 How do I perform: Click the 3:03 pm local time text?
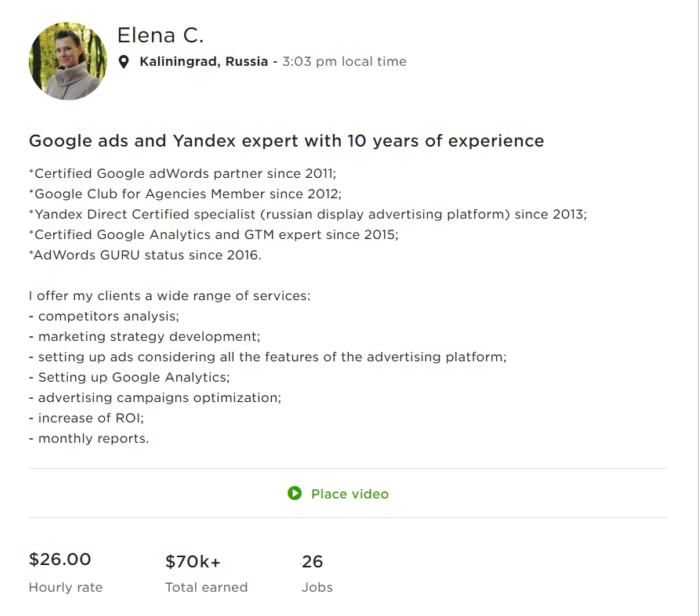pyautogui.click(x=344, y=62)
